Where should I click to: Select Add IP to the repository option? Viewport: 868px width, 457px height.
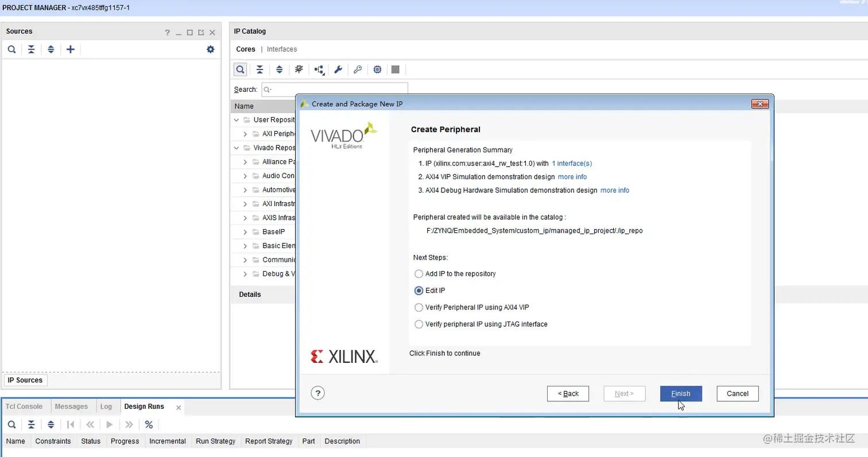419,274
